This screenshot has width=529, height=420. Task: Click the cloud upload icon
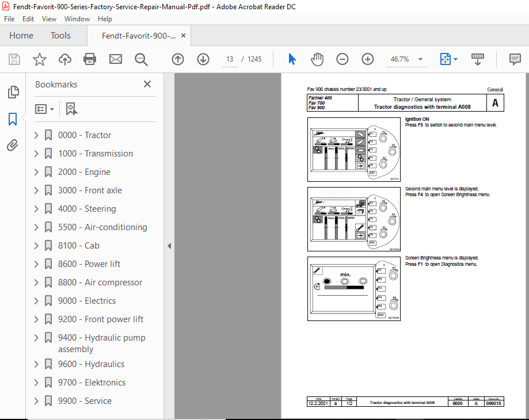pyautogui.click(x=65, y=59)
